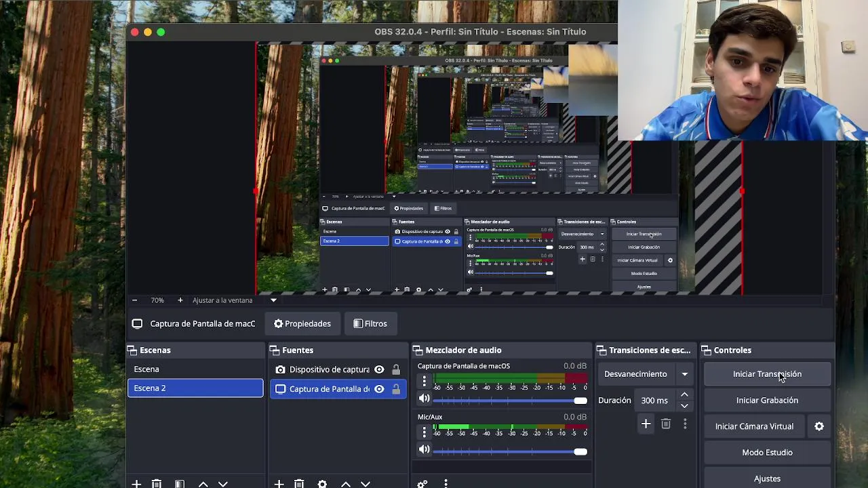The height and width of the screenshot is (488, 868).
Task: Select Escena 2 in scenes list
Action: 195,388
